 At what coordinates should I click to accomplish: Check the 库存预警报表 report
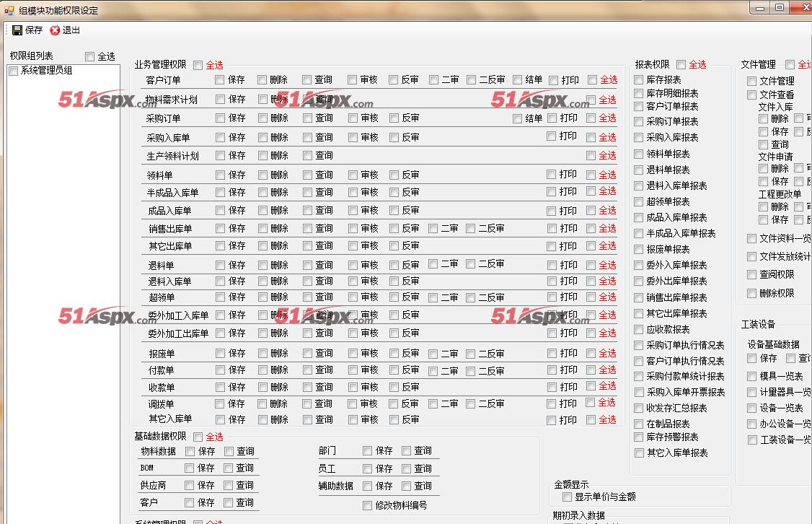[638, 437]
